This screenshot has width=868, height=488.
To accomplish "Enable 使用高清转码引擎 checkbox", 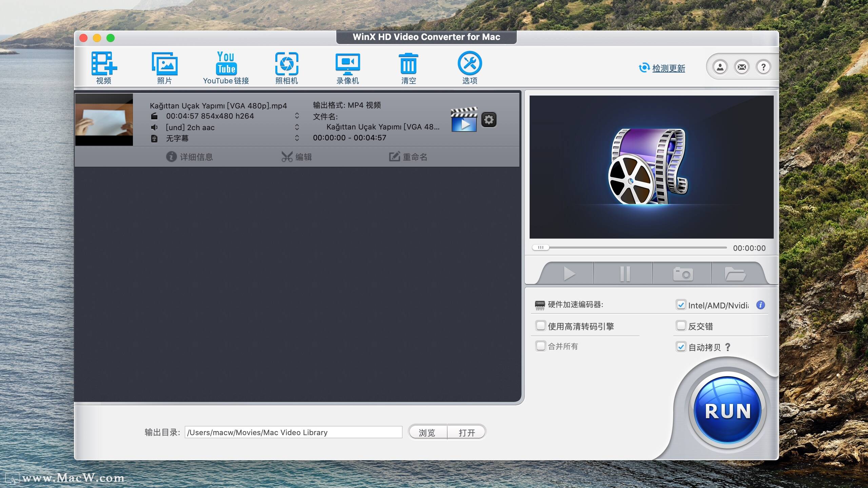I will click(540, 326).
